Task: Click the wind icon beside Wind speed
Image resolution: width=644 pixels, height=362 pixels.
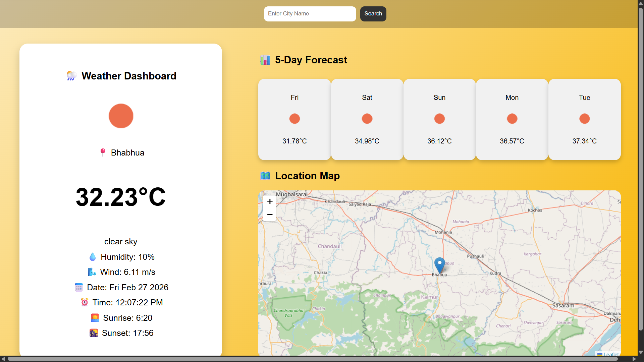Action: point(92,272)
